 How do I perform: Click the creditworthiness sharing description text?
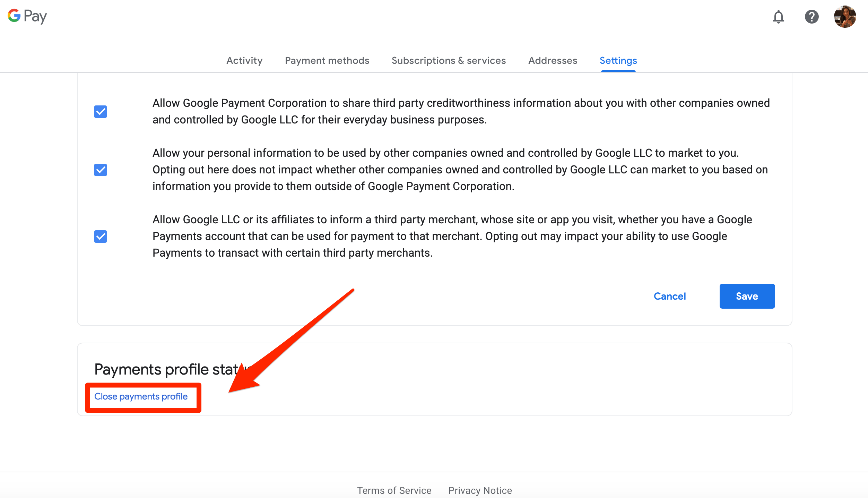[461, 111]
